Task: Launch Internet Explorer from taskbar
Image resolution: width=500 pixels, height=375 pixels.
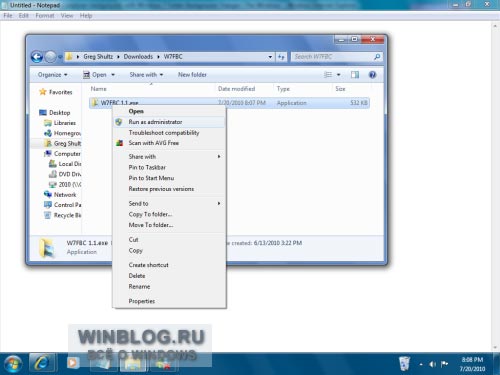Action: (x=42, y=363)
